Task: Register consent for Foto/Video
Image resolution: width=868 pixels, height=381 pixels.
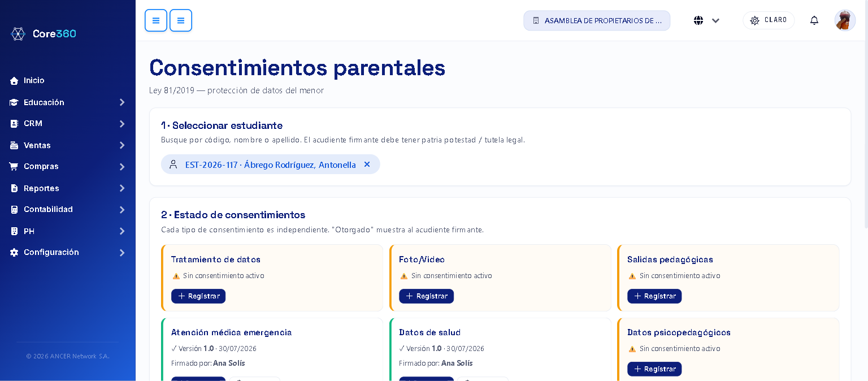Action: 426,296
